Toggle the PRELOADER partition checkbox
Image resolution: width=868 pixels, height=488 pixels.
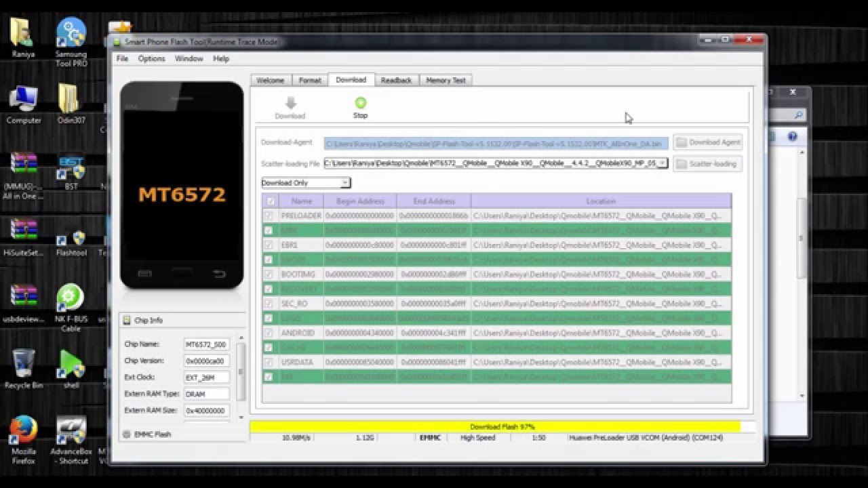point(269,216)
